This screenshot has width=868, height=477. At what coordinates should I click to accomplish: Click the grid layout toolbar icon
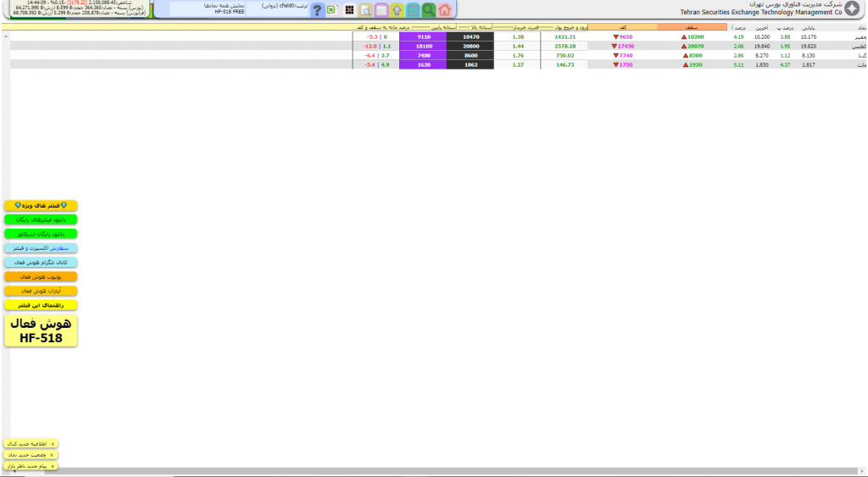point(349,9)
